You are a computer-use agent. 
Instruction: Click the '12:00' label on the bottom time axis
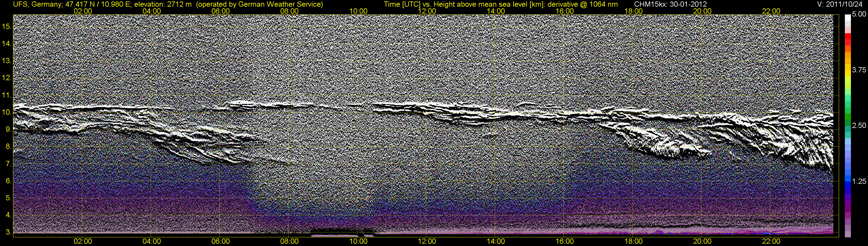tap(427, 241)
